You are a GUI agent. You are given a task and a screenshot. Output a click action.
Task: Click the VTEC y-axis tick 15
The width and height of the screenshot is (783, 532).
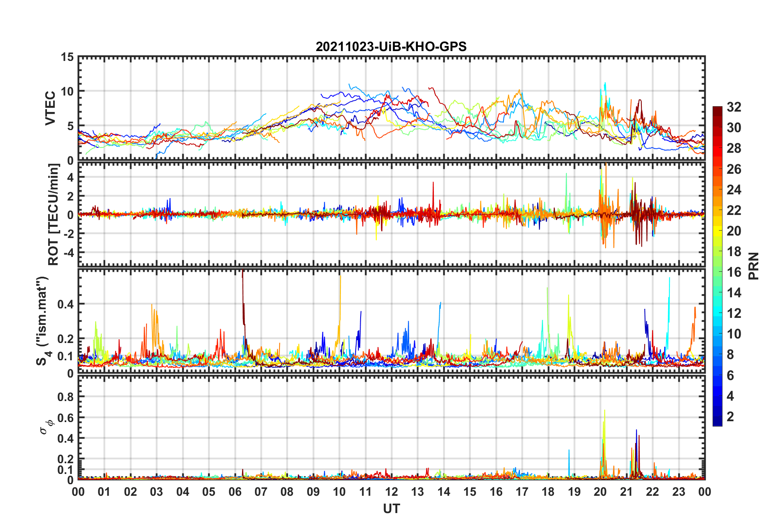tap(67, 57)
